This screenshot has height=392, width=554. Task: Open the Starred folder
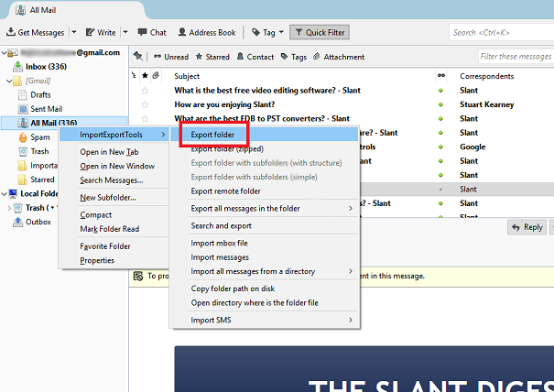[42, 180]
